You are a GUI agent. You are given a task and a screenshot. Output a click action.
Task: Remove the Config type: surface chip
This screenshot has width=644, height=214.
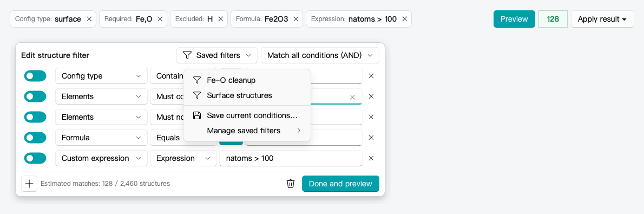tap(89, 19)
